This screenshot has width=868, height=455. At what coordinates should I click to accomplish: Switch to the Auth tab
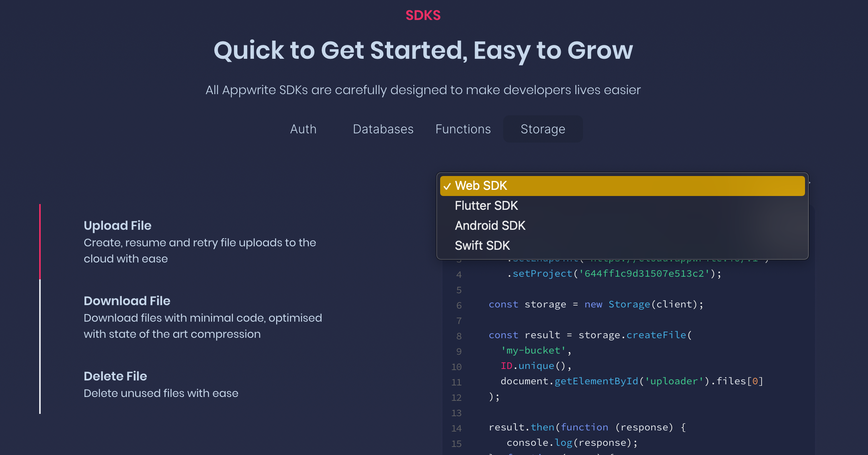(303, 129)
